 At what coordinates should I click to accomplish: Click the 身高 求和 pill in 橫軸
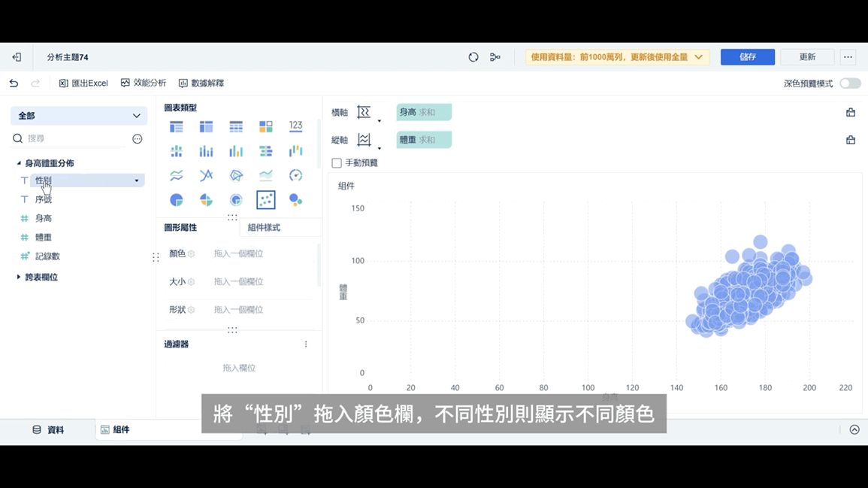tap(424, 113)
